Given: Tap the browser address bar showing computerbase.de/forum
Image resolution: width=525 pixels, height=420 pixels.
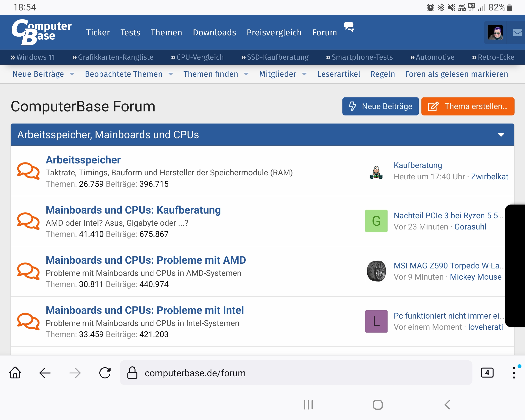Looking at the screenshot, I should coord(195,373).
